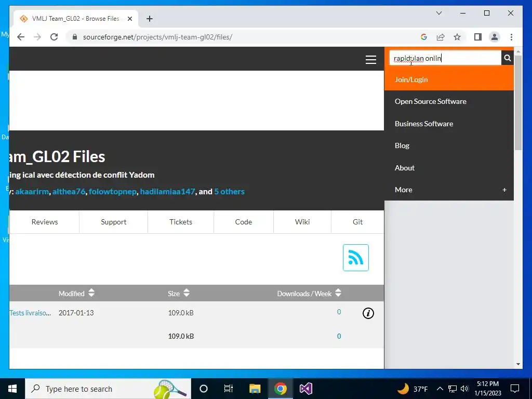Go back to previous page
This screenshot has width=532, height=399.
(x=21, y=37)
